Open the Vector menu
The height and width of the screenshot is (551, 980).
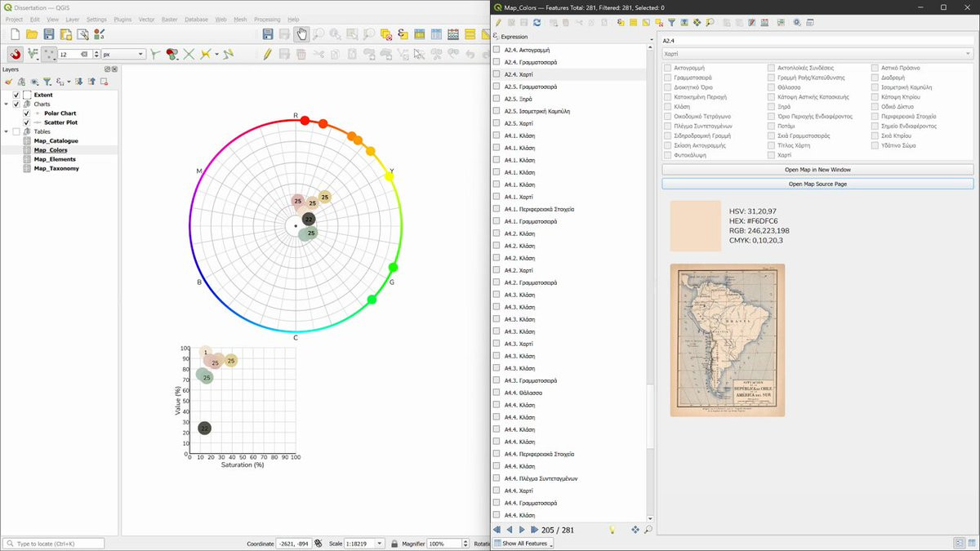point(146,19)
